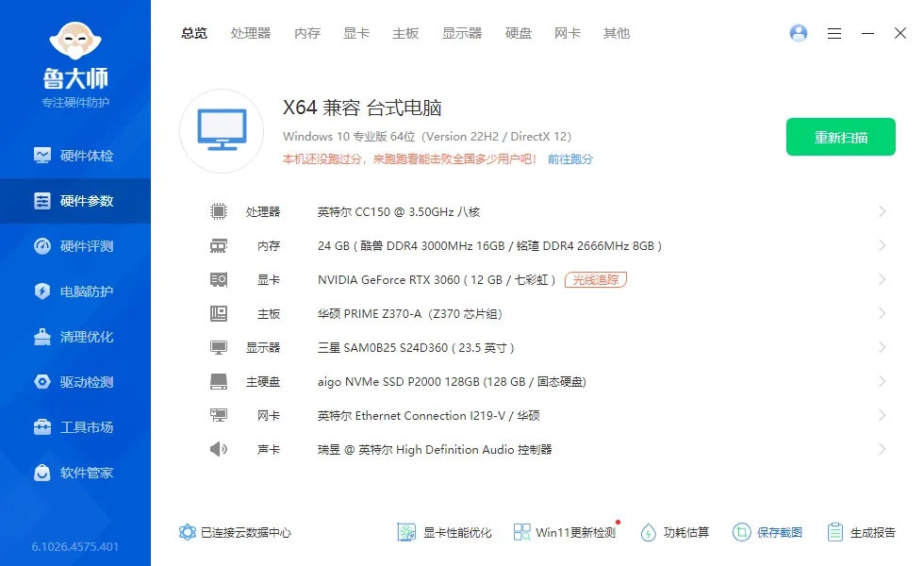Click version number 6.1026.4575.401

[75, 546]
